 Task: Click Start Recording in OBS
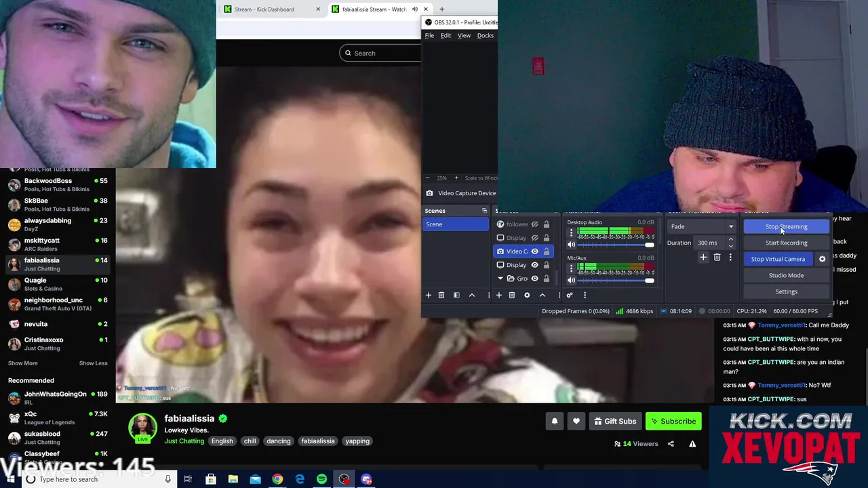[x=786, y=243]
